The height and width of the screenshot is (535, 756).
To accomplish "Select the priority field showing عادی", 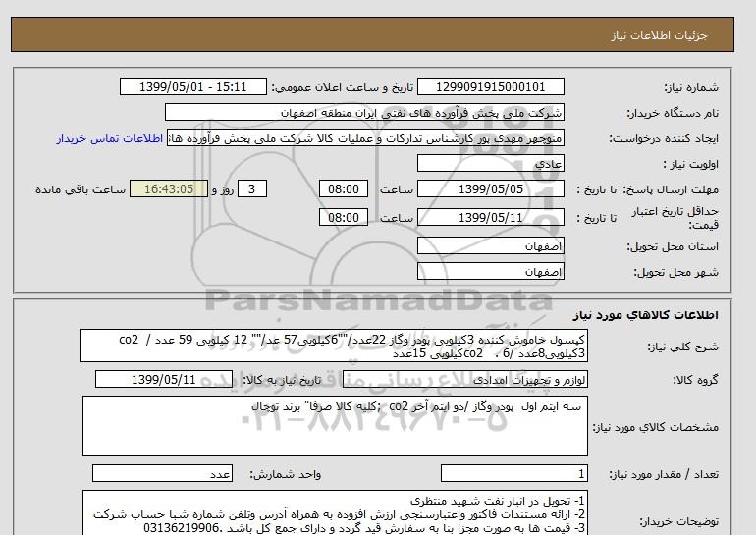I will (490, 163).
